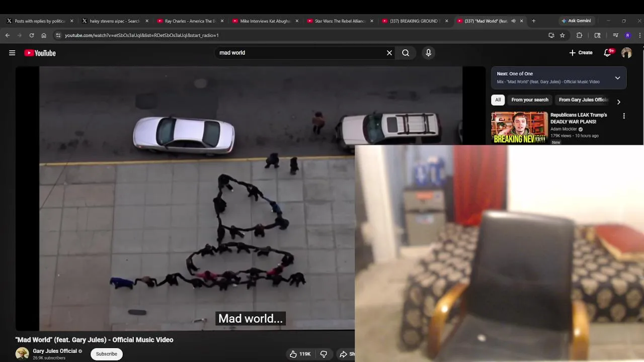Click the browser address bar URL
The height and width of the screenshot is (362, 644).
(141, 35)
